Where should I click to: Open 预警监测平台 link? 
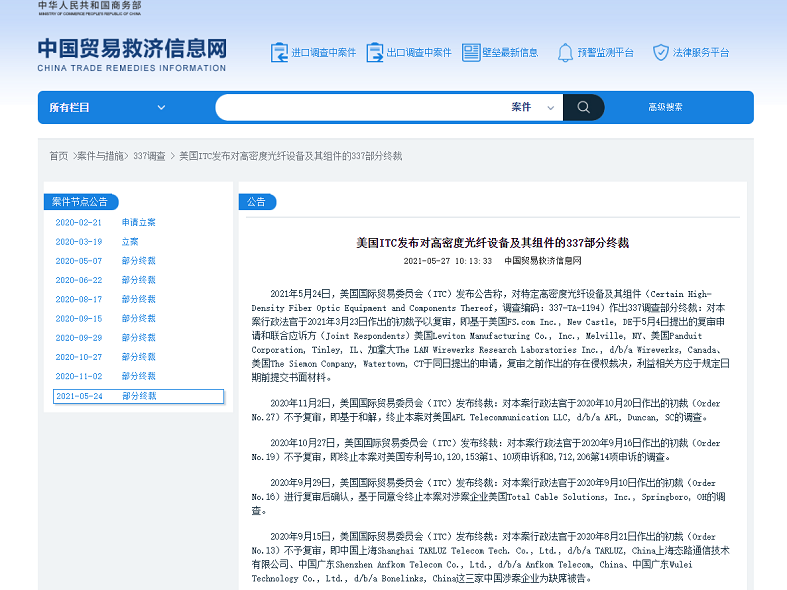point(605,53)
